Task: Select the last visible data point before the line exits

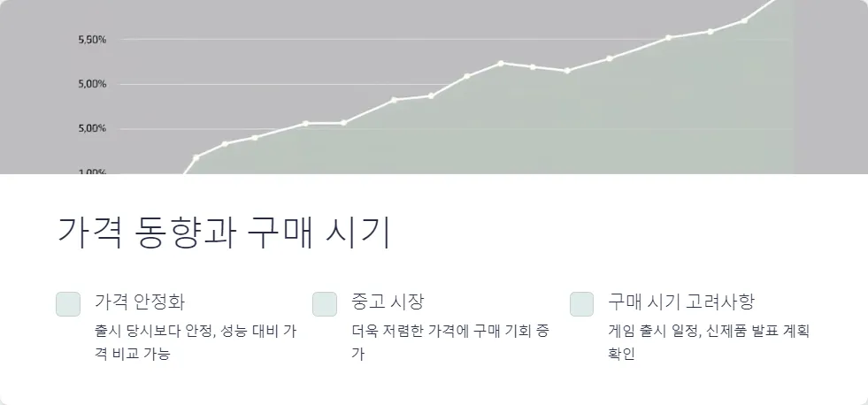Action: [x=744, y=21]
